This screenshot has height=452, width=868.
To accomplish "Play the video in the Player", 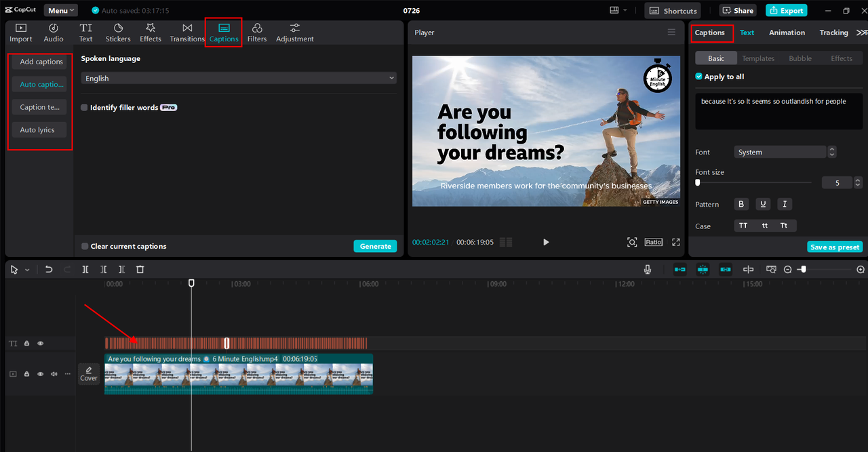I will (x=546, y=242).
